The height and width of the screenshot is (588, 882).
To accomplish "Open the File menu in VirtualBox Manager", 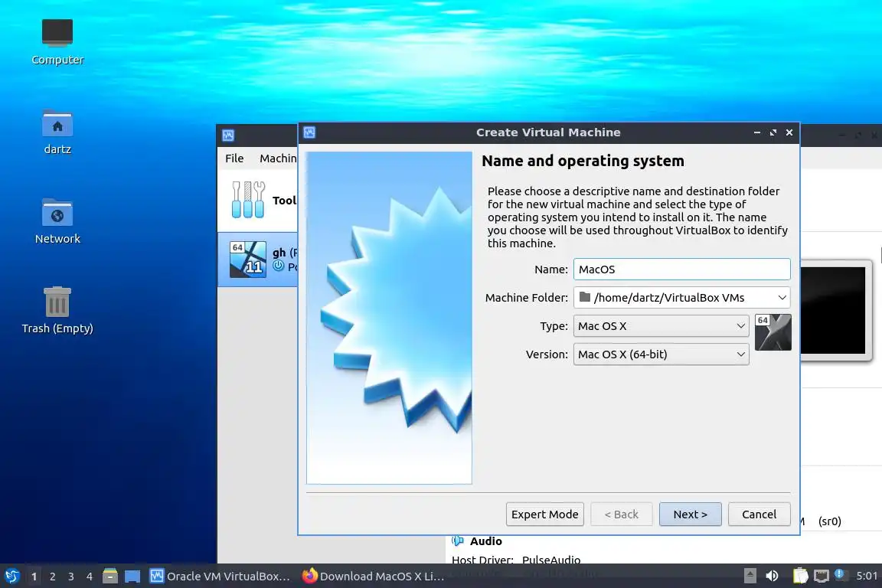I will [x=234, y=158].
